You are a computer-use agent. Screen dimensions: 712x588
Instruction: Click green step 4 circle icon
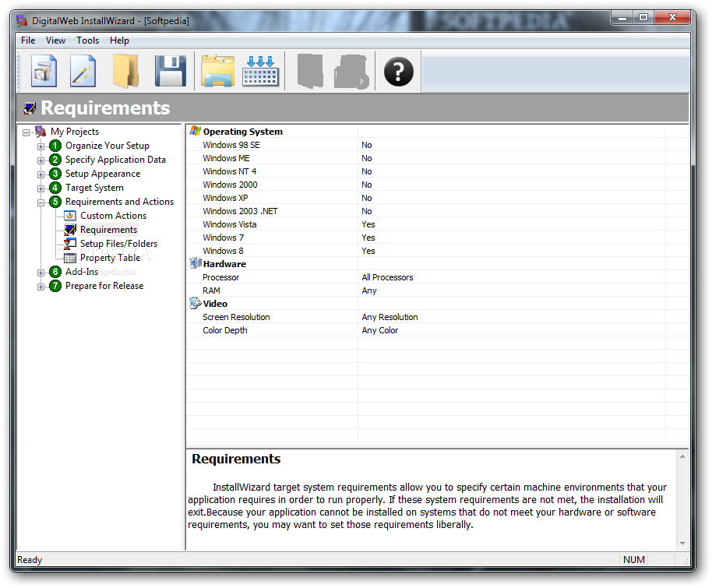click(55, 188)
